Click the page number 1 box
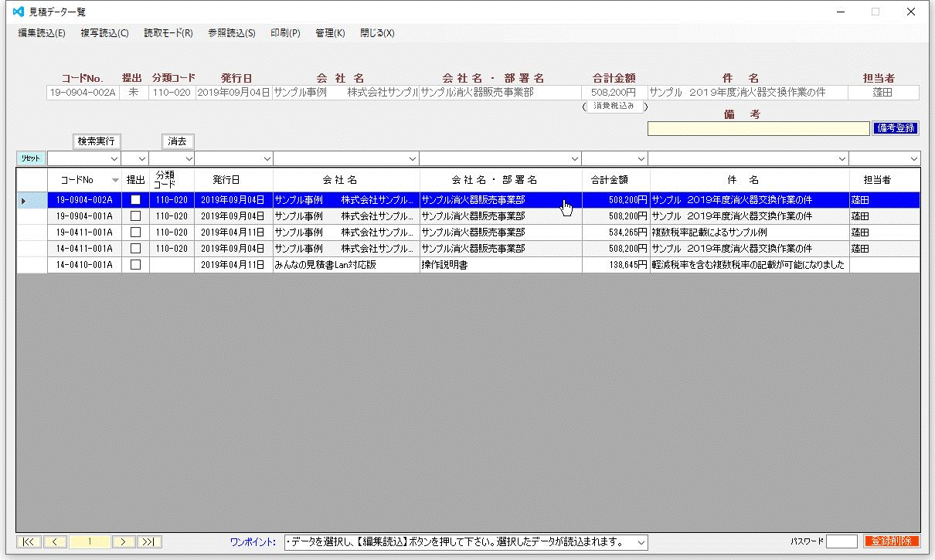 (90, 541)
